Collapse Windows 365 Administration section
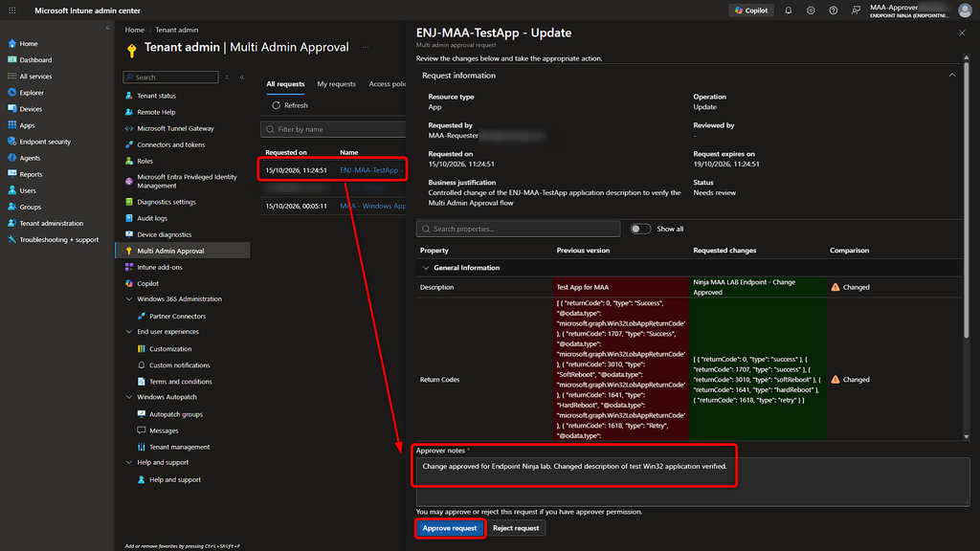The image size is (980, 551). click(x=129, y=299)
